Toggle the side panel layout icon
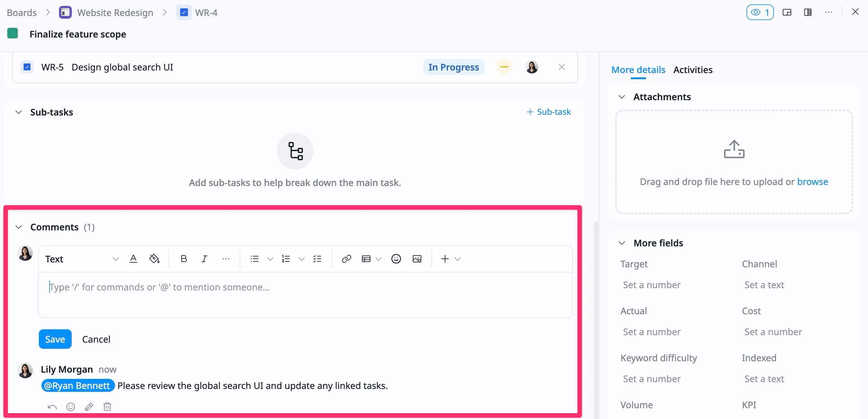Image resolution: width=868 pixels, height=419 pixels. (x=808, y=12)
